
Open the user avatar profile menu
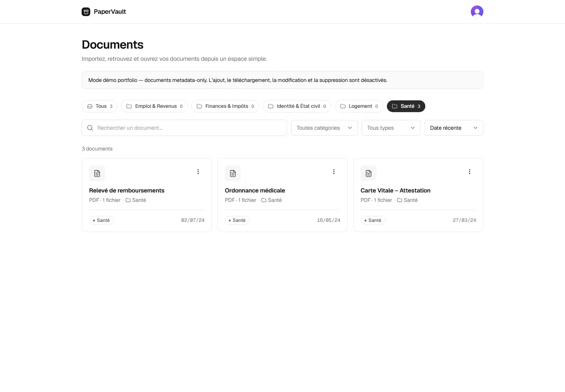477,12
